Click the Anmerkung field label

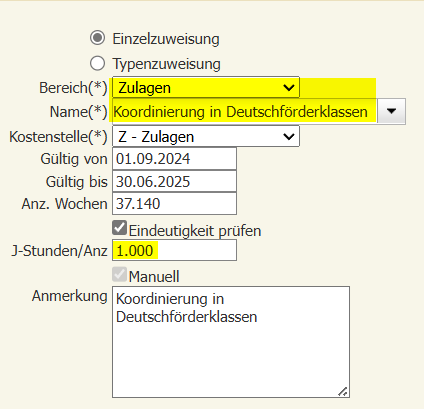click(70, 296)
